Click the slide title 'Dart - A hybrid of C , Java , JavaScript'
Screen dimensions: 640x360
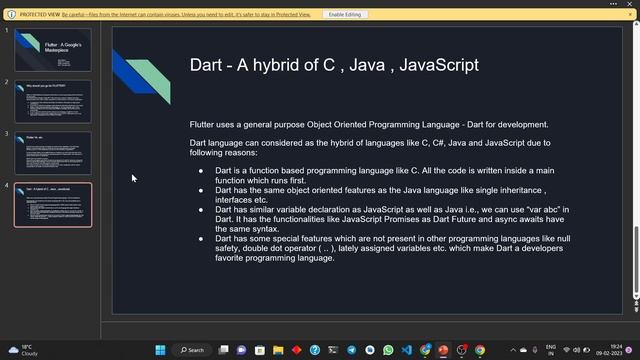(334, 65)
